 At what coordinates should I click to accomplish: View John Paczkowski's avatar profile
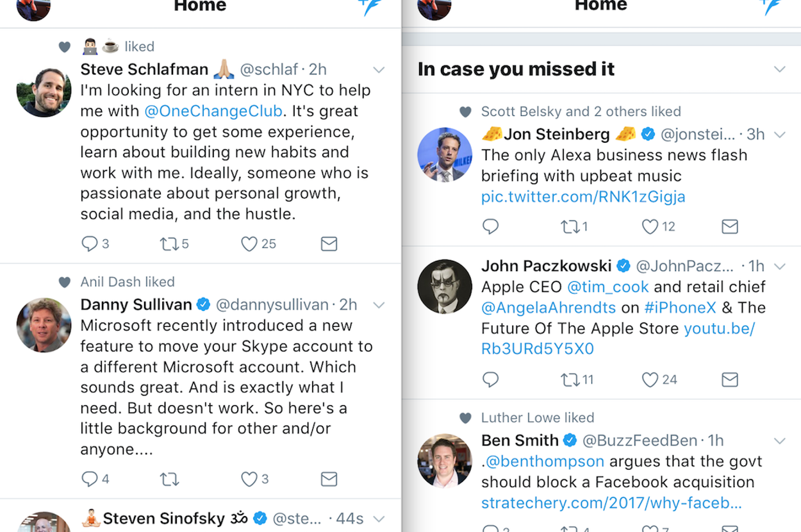tap(445, 287)
